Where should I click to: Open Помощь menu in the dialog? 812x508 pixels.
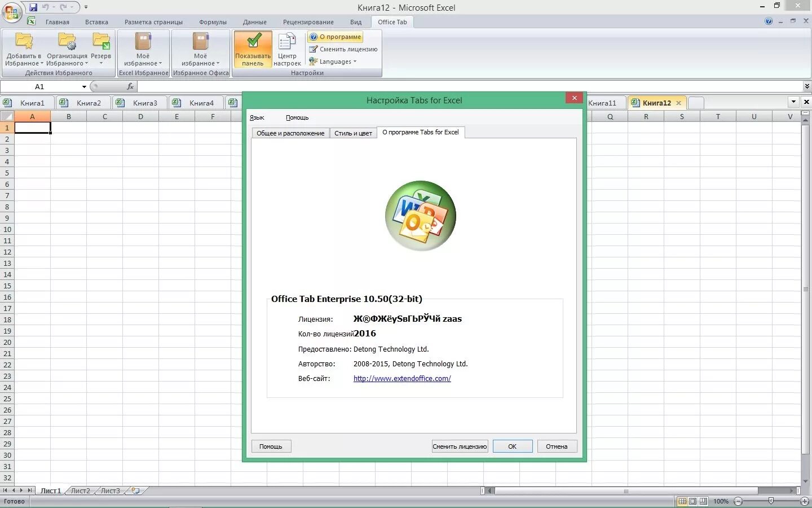(297, 117)
